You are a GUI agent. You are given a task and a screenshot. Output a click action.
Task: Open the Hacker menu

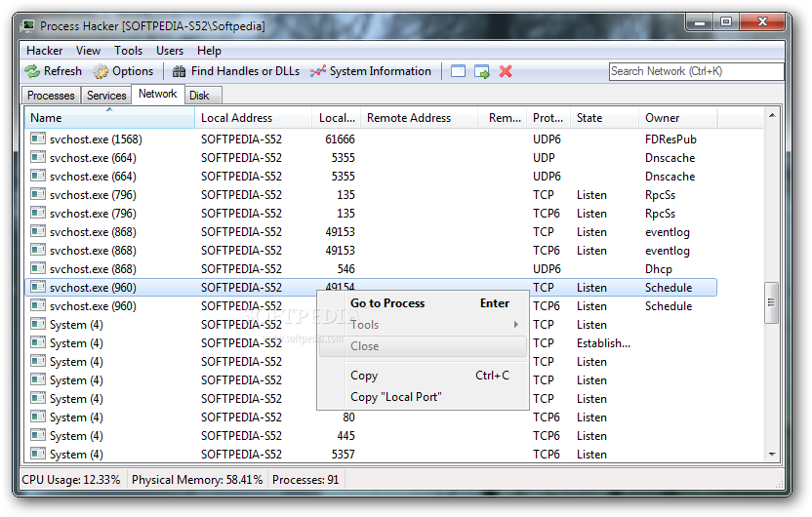coord(45,51)
